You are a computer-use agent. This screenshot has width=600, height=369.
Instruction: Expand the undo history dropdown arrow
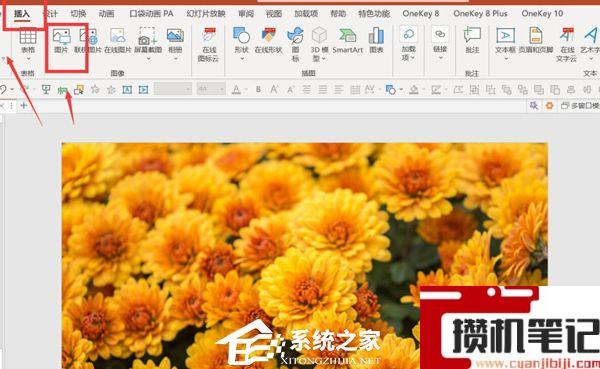point(12,90)
